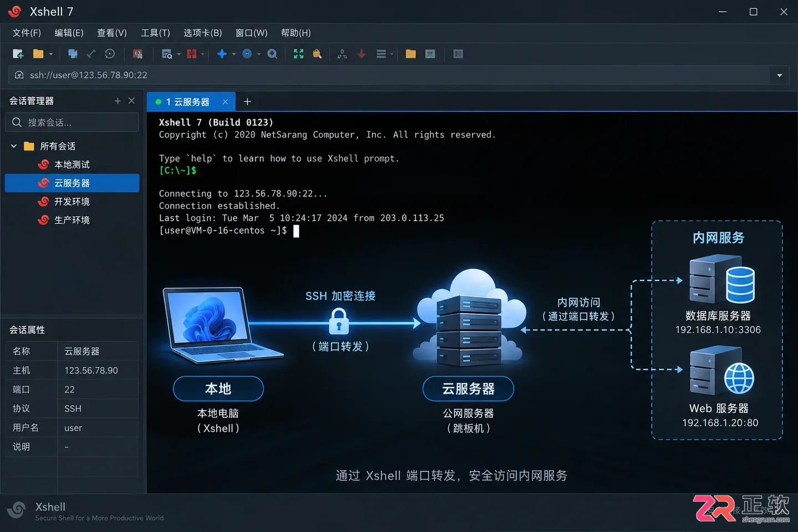This screenshot has height=532, width=798.
Task: Select the 所有会话 folder
Action: pyautogui.click(x=58, y=146)
